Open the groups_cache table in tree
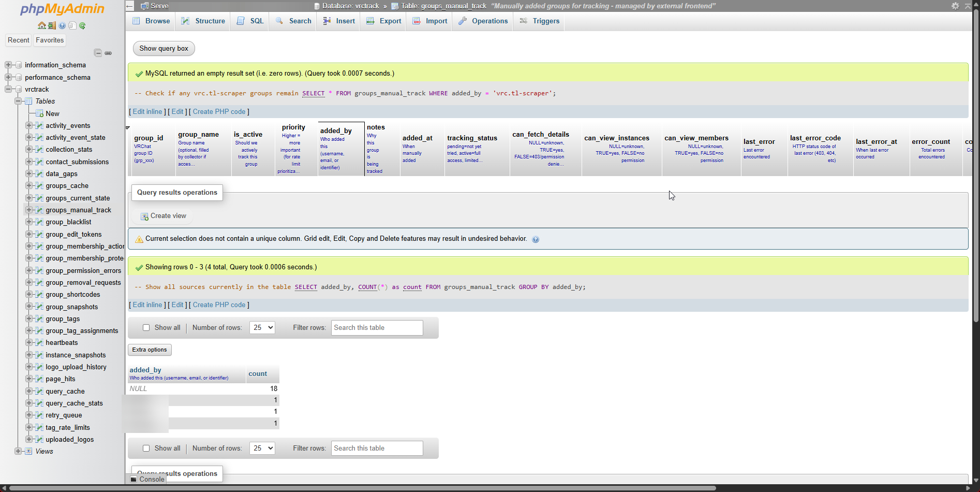Screen dimensions: 980x492 click(x=67, y=186)
